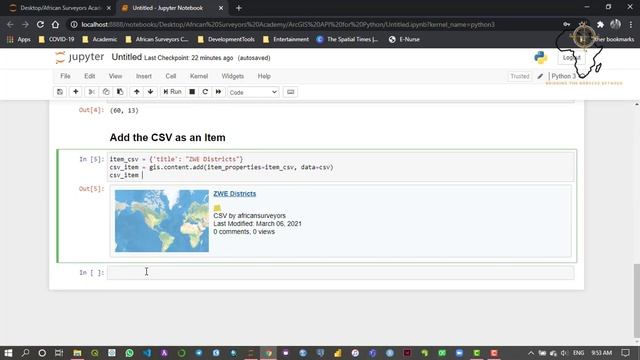Open WhatsApp from the taskbar

coord(129,353)
